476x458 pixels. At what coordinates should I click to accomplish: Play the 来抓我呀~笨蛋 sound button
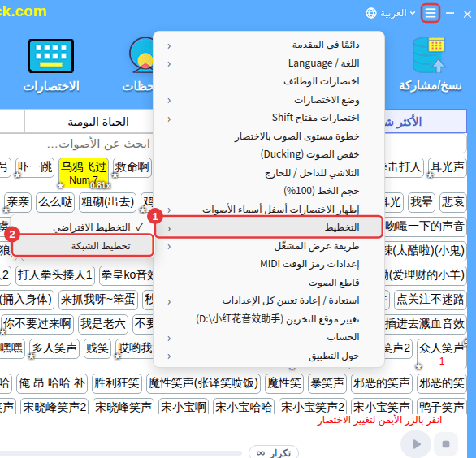coord(98,300)
